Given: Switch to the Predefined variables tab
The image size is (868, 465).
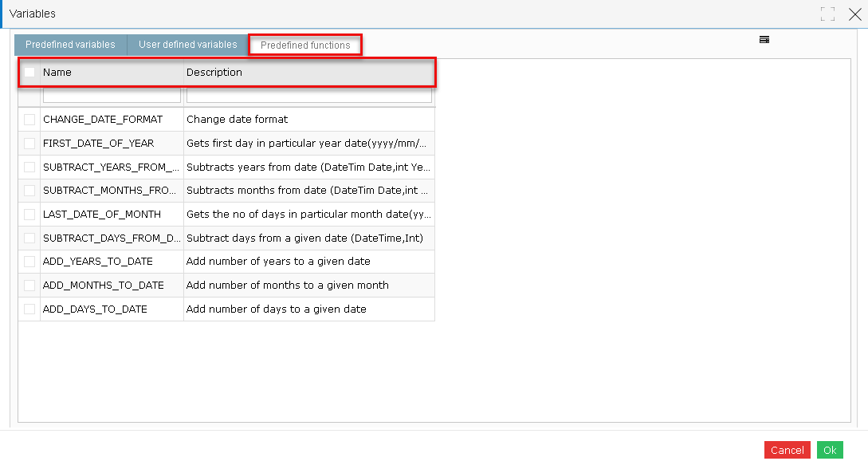Looking at the screenshot, I should pyautogui.click(x=70, y=45).
